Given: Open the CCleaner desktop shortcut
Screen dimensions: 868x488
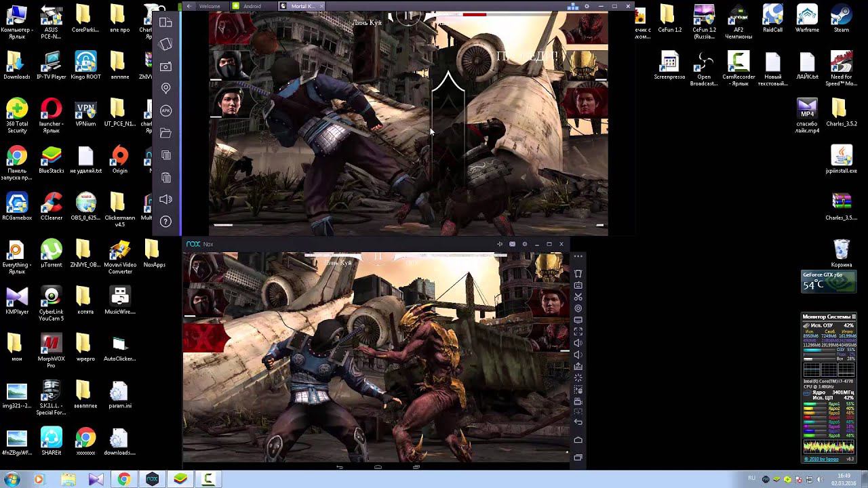Looking at the screenshot, I should (52, 207).
